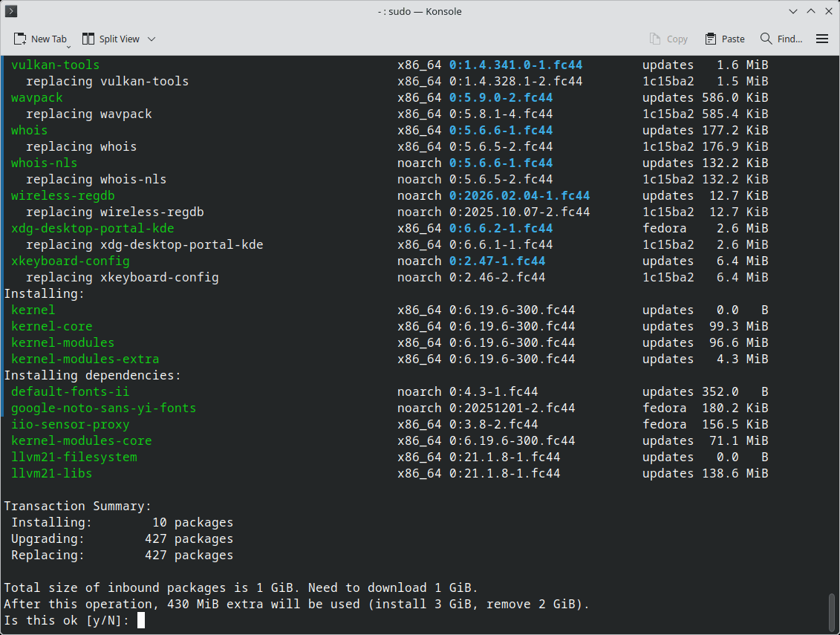Close the Konsole window
Screen dimensions: 840x635
pyautogui.click(x=828, y=11)
